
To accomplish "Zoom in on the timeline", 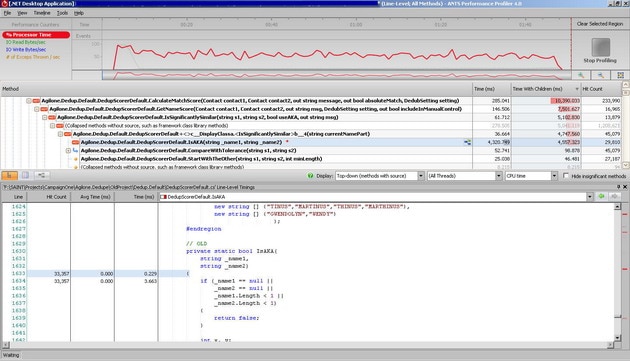I will (581, 75).
